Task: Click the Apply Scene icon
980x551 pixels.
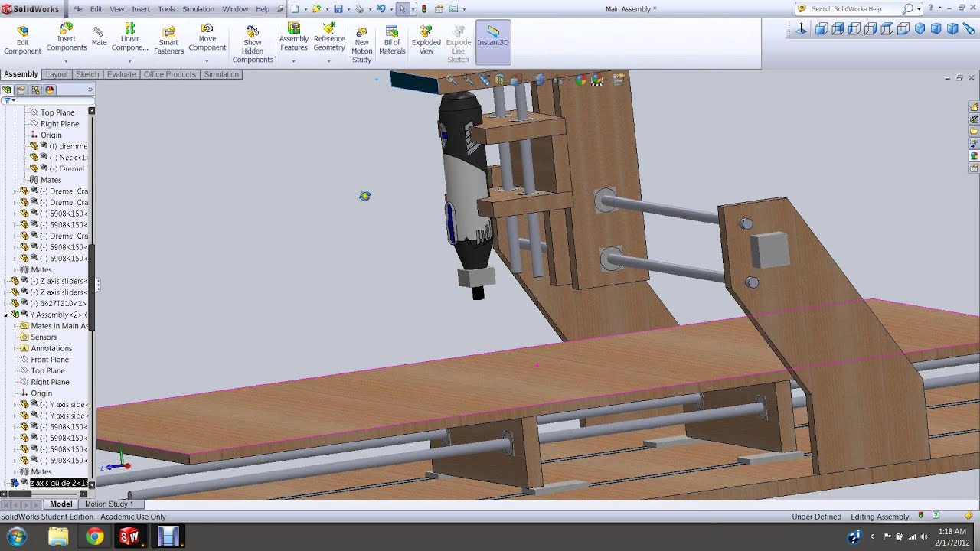Action: 598,80
